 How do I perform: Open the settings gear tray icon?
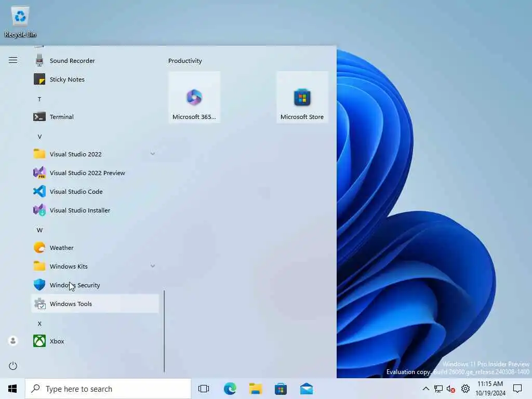(465, 389)
